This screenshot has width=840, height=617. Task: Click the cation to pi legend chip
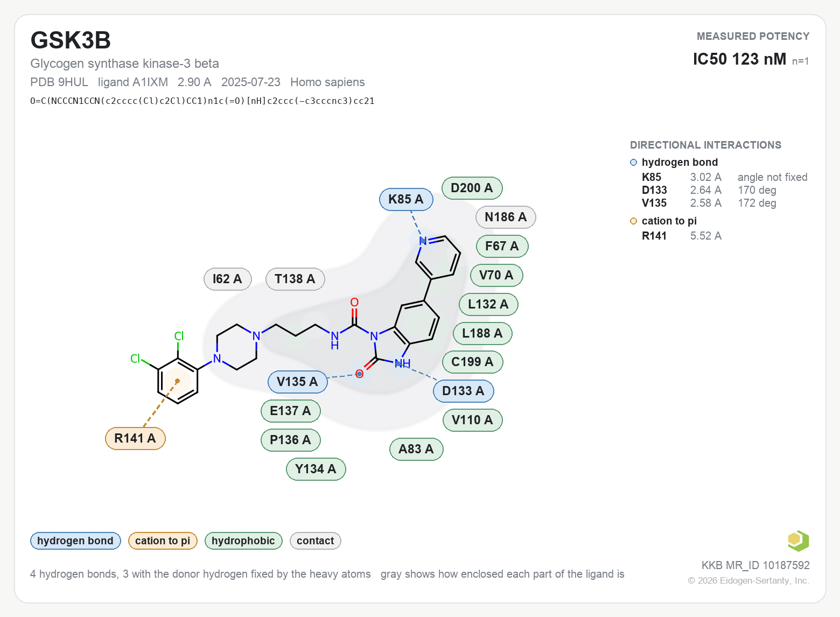[x=163, y=541]
